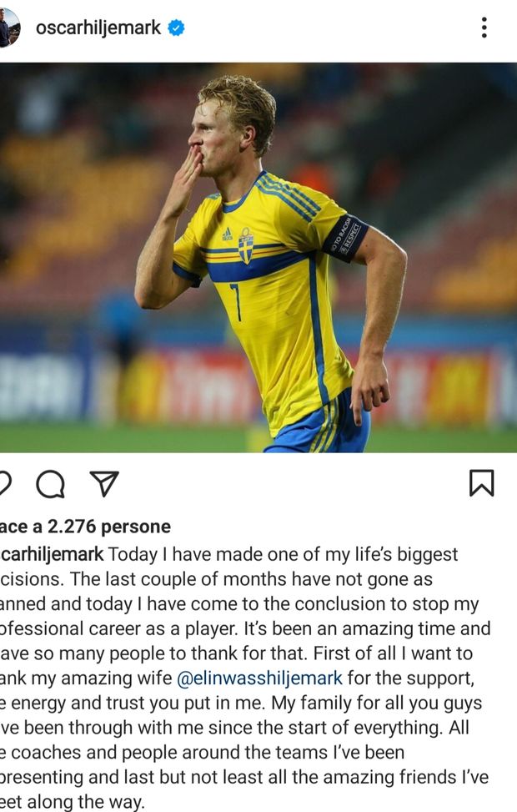517x812 pixels.
Task: Click the verified blue badge
Action: click(x=176, y=28)
